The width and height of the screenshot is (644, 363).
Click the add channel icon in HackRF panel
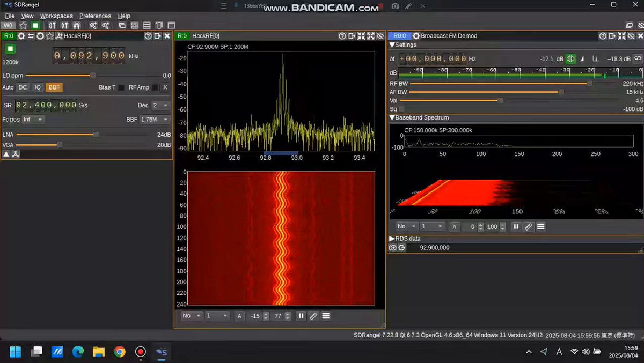(59, 36)
